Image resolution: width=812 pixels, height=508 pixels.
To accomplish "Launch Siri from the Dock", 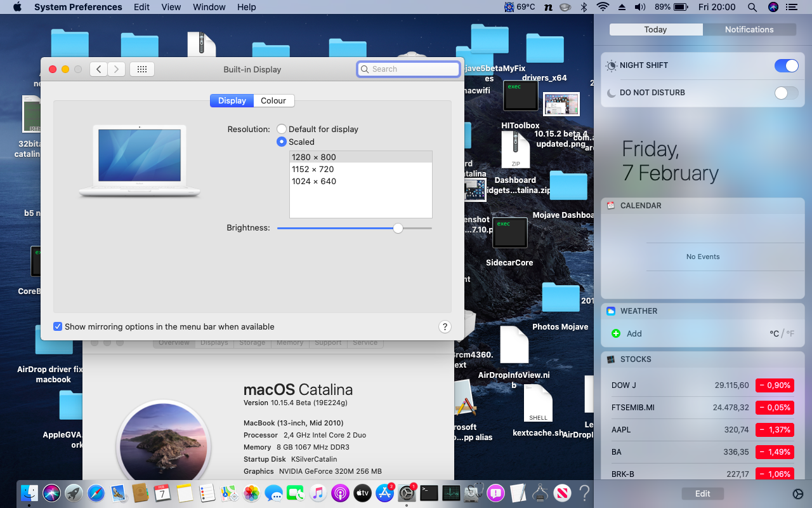I will point(51,492).
